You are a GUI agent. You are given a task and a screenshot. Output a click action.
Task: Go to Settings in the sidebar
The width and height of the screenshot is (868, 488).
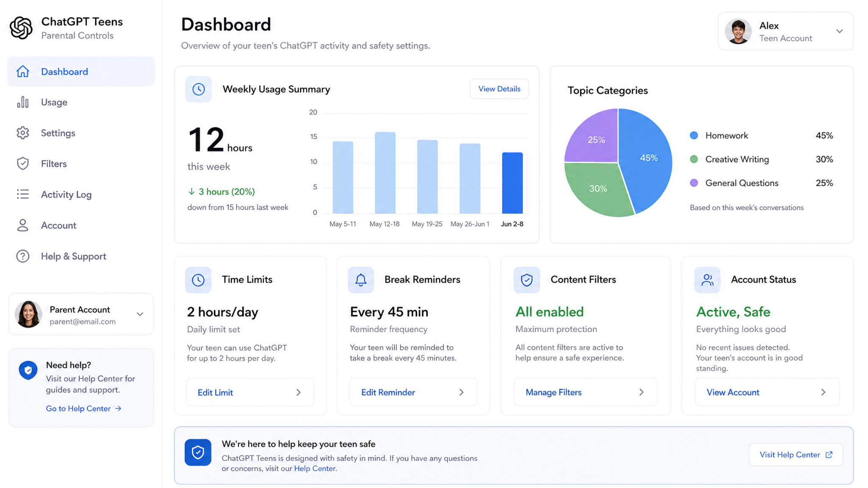pos(81,133)
